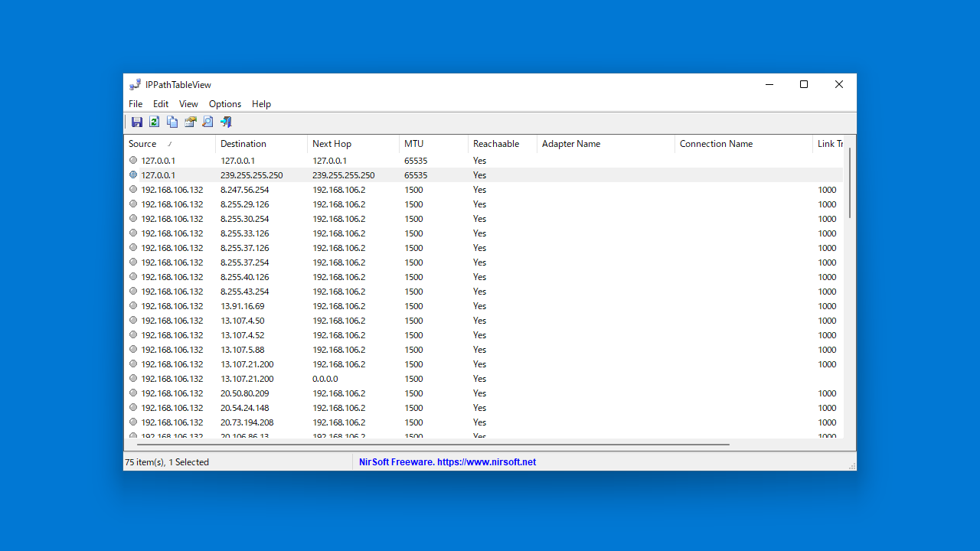The image size is (980, 551).
Task: Click the circle icon of the 8.247.56.254 row
Action: [133, 189]
